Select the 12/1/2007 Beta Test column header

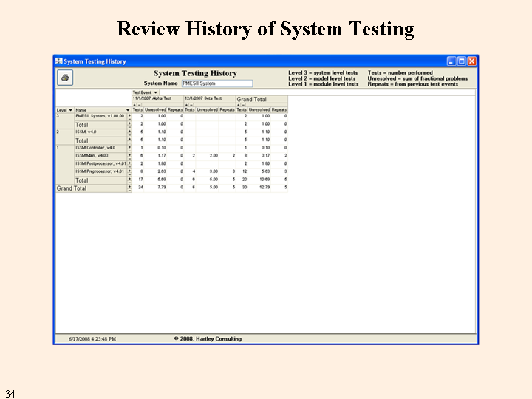coord(210,99)
